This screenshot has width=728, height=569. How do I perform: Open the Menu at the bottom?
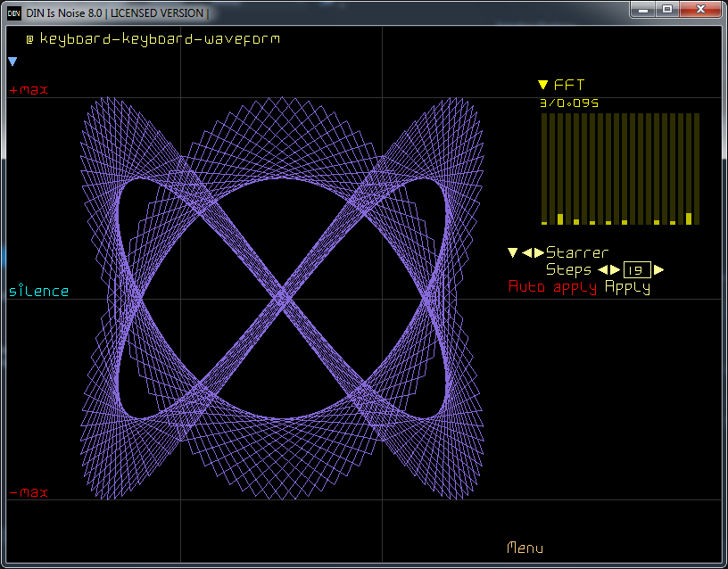pos(525,548)
